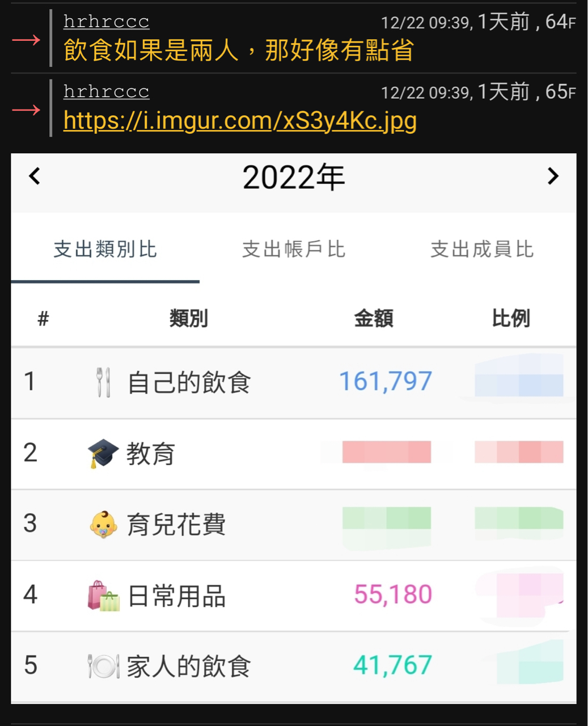Click the 2022年 year title
This screenshot has width=588, height=726.
294,178
